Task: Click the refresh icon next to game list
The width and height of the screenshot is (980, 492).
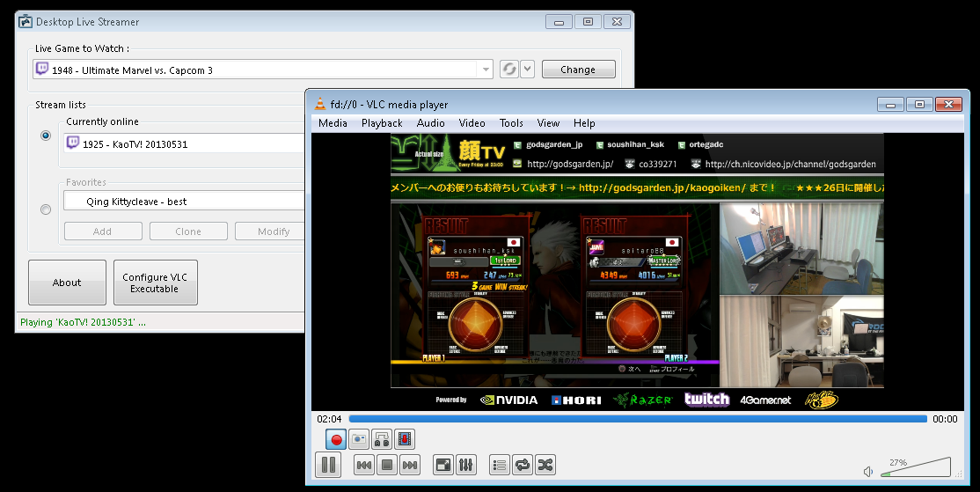Action: click(509, 70)
